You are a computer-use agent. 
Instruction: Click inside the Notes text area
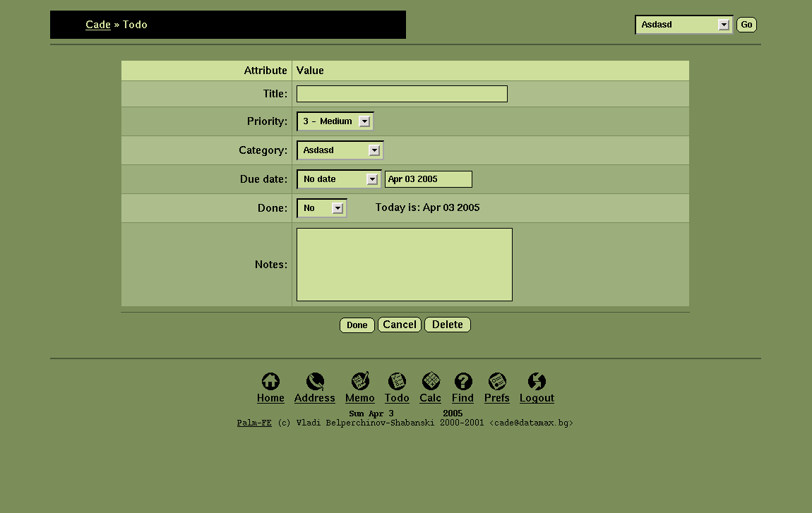click(x=405, y=265)
